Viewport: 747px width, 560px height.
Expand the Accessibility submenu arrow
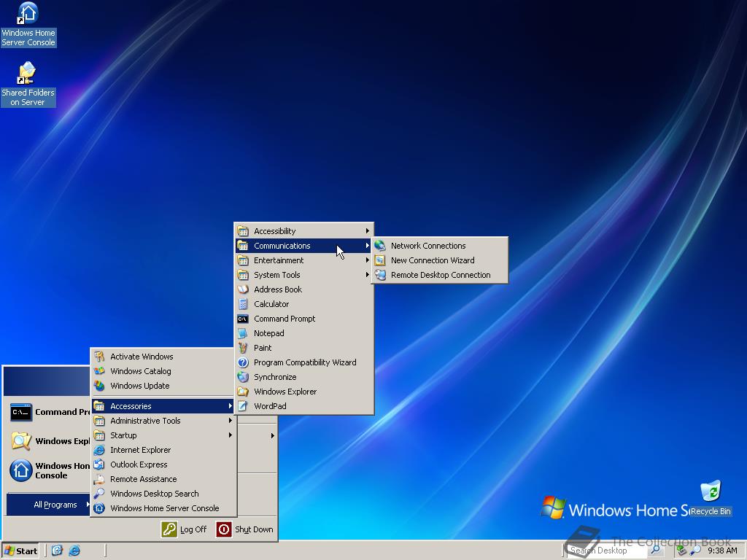pyautogui.click(x=368, y=231)
